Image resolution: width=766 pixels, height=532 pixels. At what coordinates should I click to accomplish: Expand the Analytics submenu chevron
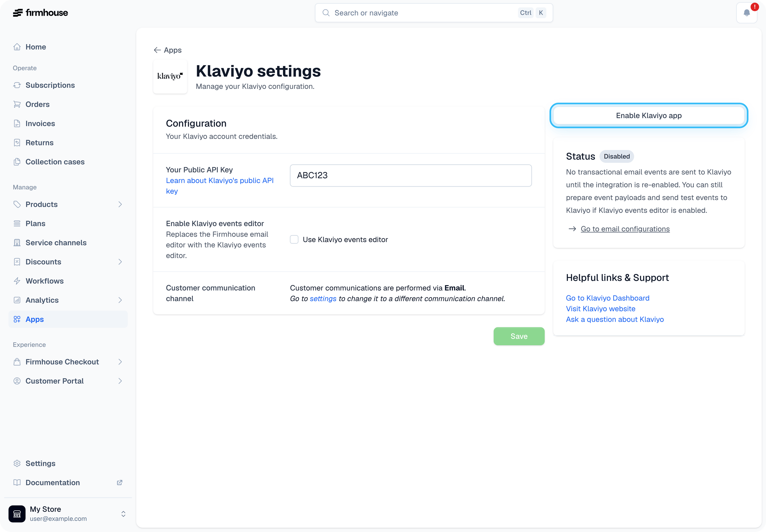120,300
